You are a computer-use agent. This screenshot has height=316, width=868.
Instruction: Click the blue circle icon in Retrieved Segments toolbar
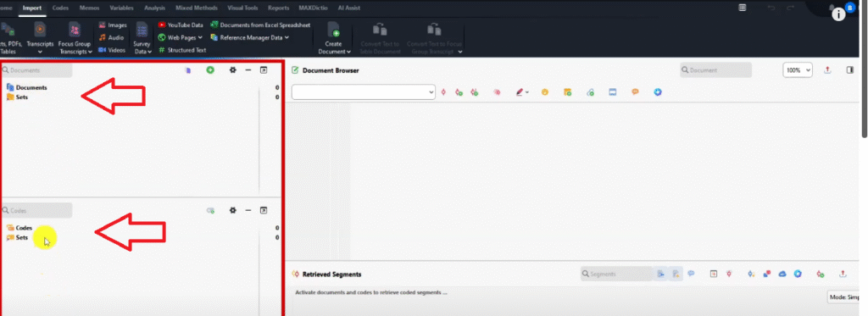tap(798, 274)
